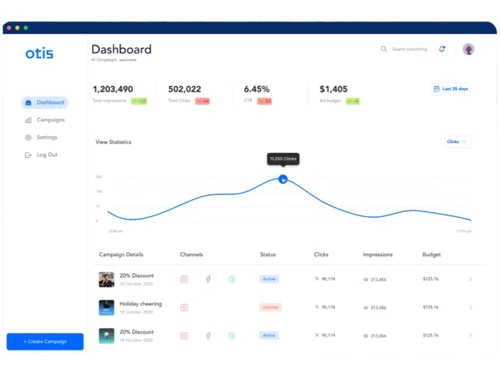Click the refresh icon near the avatar
The height and width of the screenshot is (375, 500).
point(442,49)
